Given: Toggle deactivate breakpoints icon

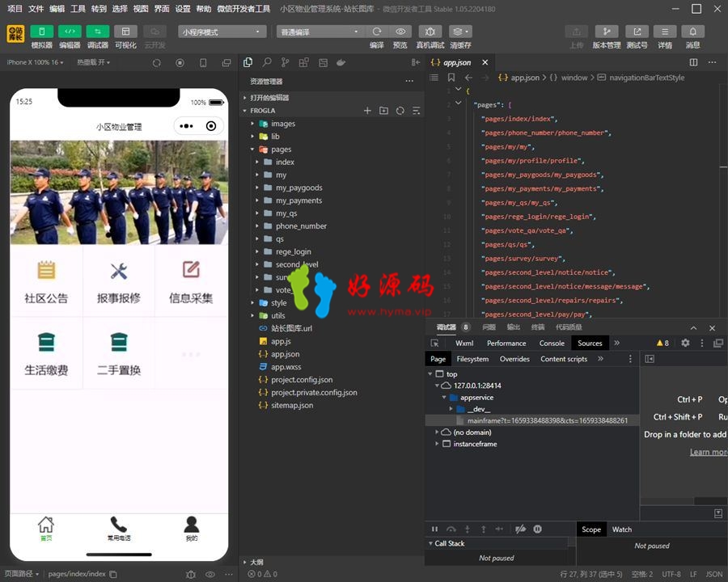Looking at the screenshot, I should (520, 529).
